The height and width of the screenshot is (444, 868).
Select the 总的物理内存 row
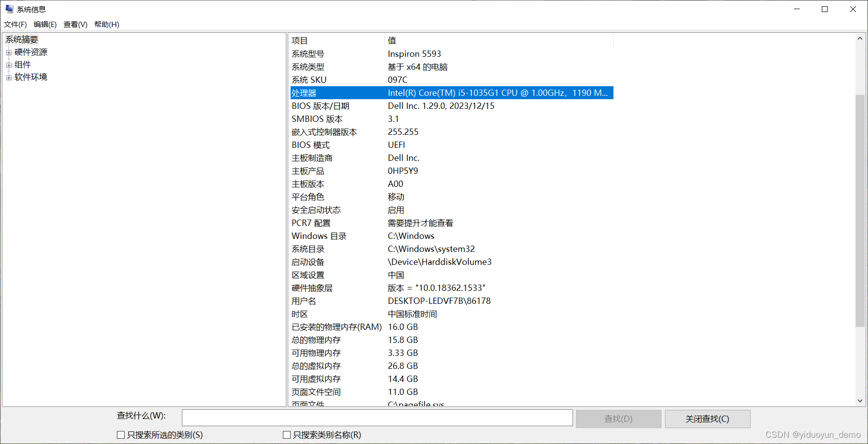tap(452, 340)
